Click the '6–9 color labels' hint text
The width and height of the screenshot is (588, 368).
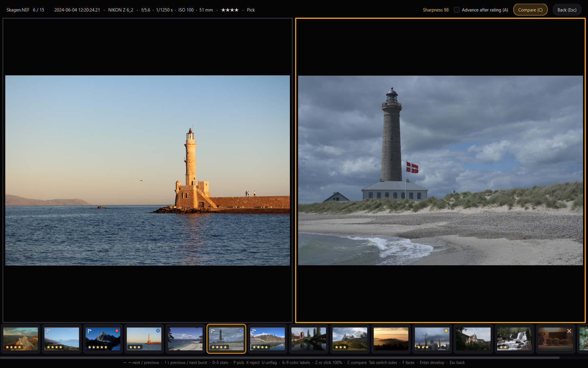click(296, 362)
